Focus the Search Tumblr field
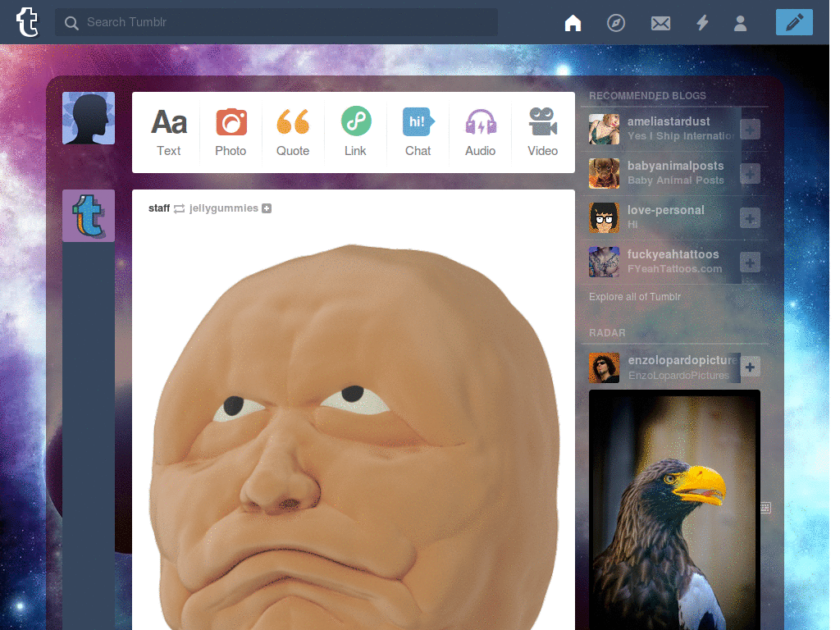The image size is (840, 630). 276,22
